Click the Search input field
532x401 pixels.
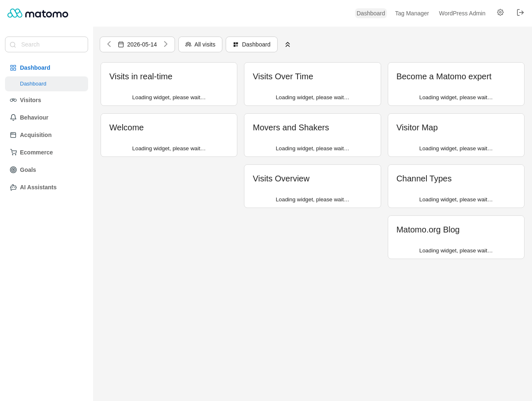(x=47, y=44)
